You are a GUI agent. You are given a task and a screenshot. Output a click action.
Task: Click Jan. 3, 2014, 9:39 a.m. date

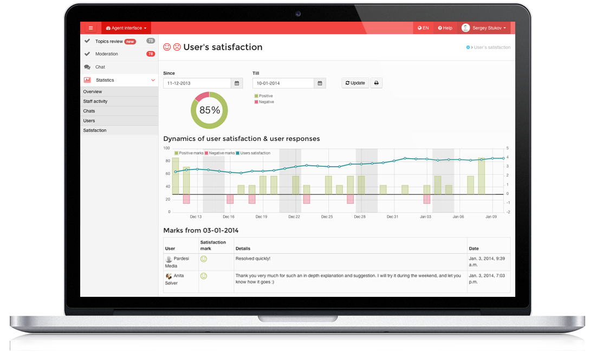pyautogui.click(x=487, y=262)
